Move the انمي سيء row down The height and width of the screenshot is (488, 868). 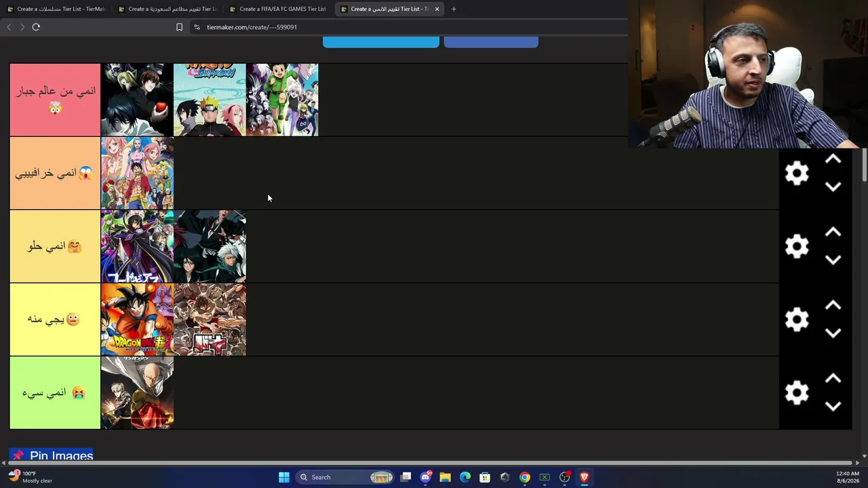point(833,406)
